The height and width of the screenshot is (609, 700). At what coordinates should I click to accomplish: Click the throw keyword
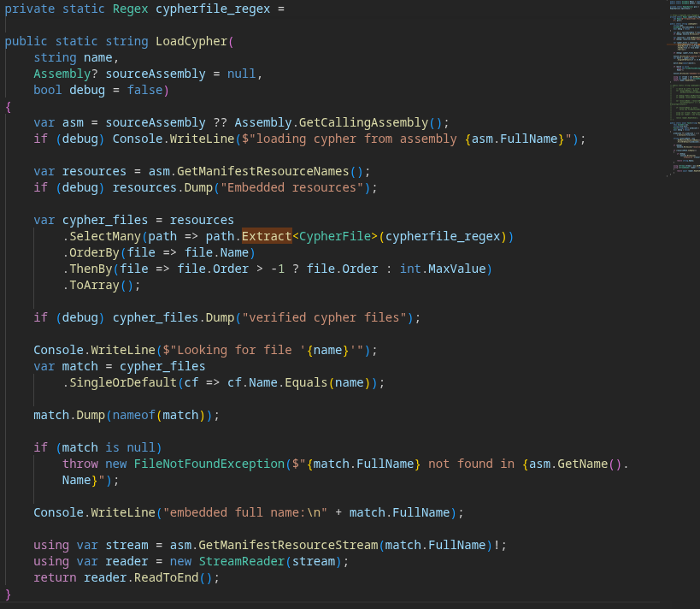pos(79,464)
